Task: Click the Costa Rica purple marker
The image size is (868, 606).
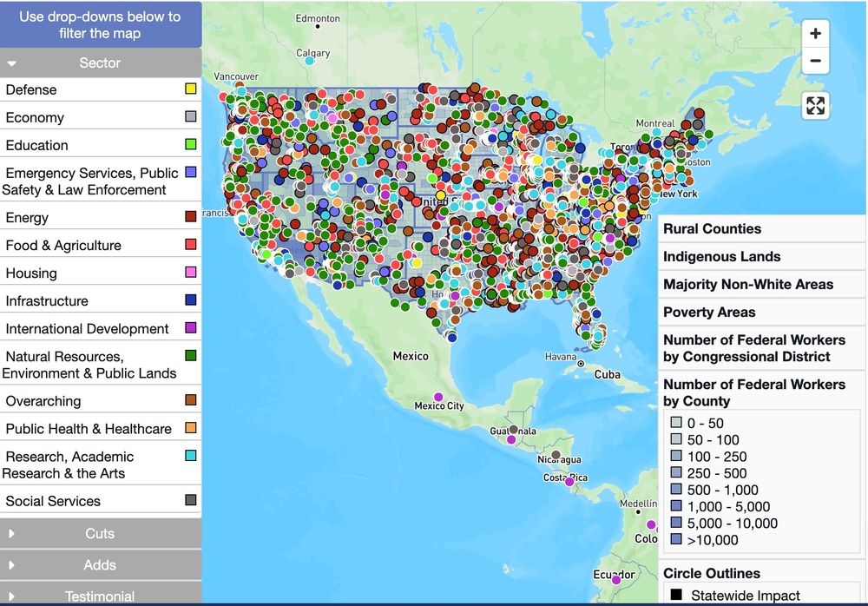Action: coord(569,481)
